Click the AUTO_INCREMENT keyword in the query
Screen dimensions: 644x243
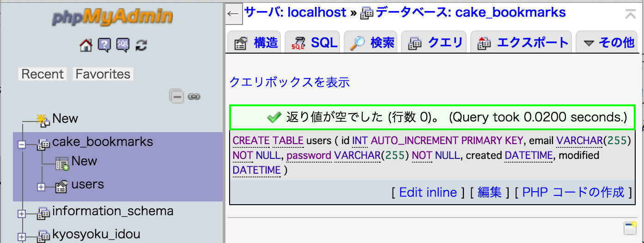point(414,141)
